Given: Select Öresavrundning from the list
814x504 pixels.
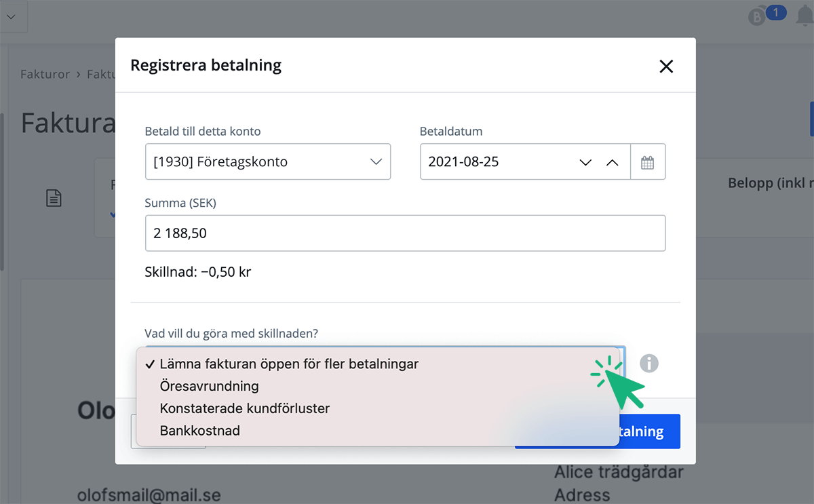Looking at the screenshot, I should point(209,386).
